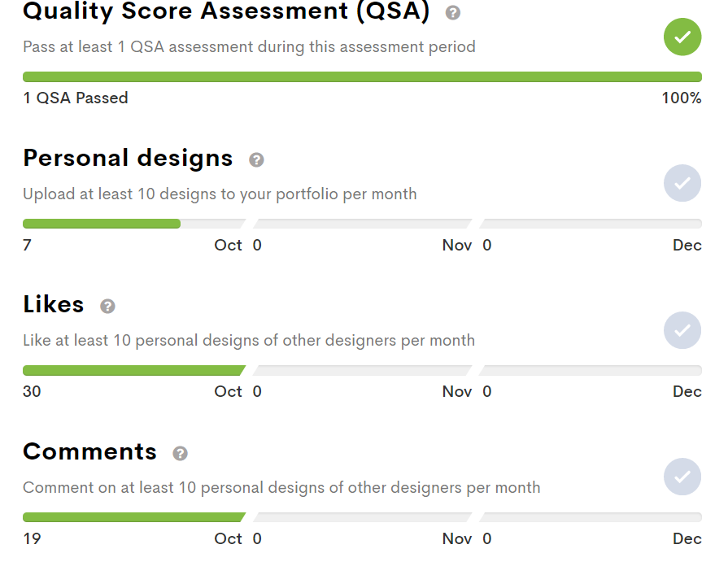Open help icon next to Likes

click(107, 306)
